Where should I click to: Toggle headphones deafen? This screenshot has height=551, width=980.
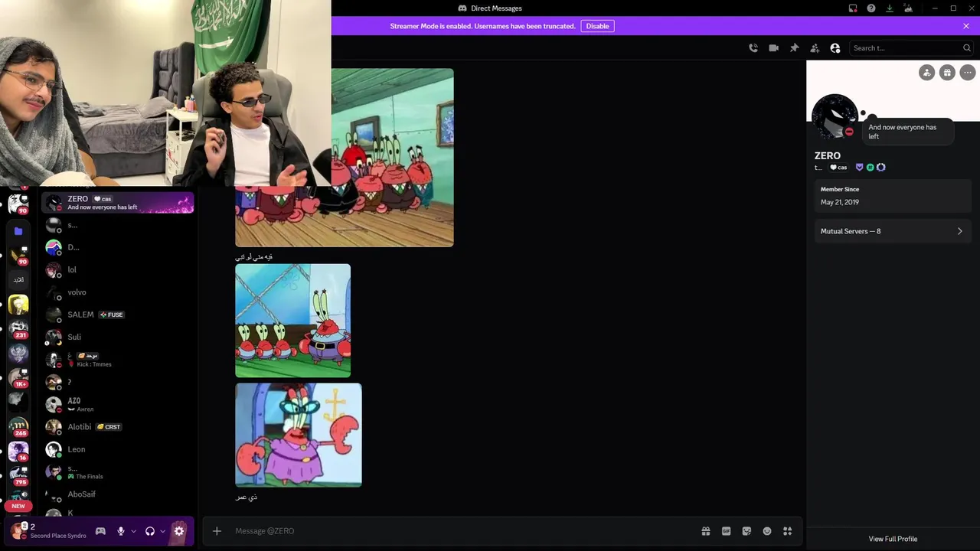(150, 531)
